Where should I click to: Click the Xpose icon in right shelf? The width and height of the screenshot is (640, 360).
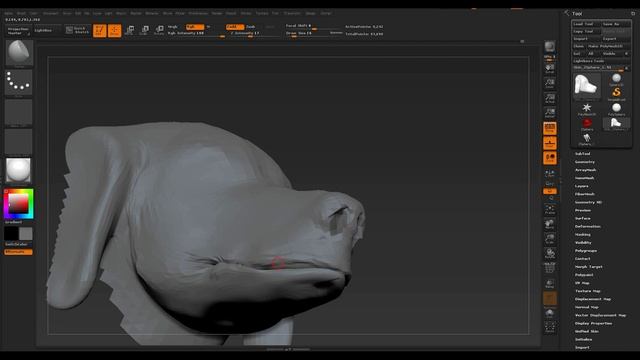(550, 327)
